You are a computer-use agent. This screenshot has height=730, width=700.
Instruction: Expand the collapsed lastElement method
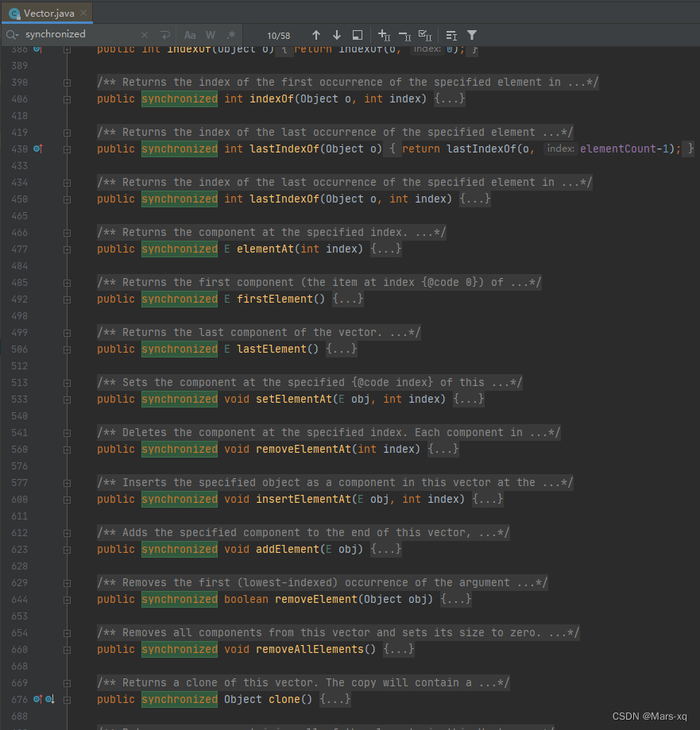tap(67, 349)
